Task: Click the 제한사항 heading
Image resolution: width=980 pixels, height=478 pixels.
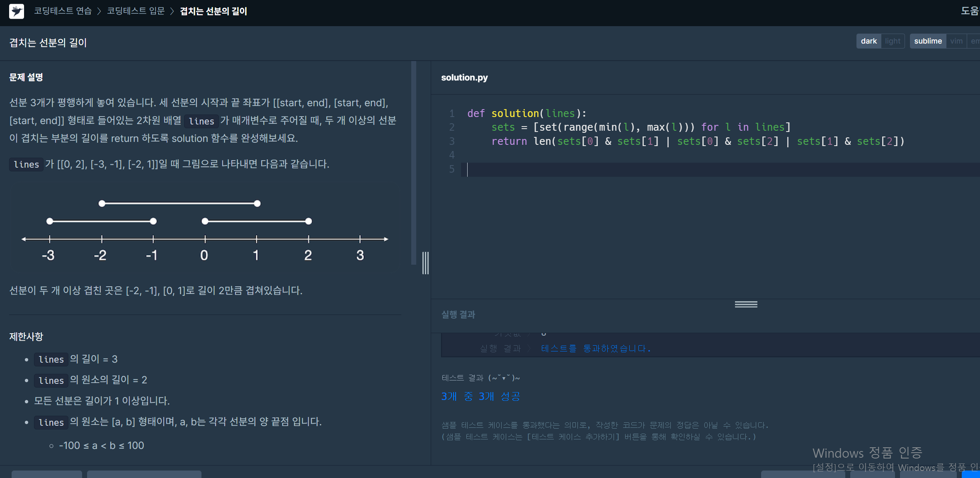Action: point(26,337)
